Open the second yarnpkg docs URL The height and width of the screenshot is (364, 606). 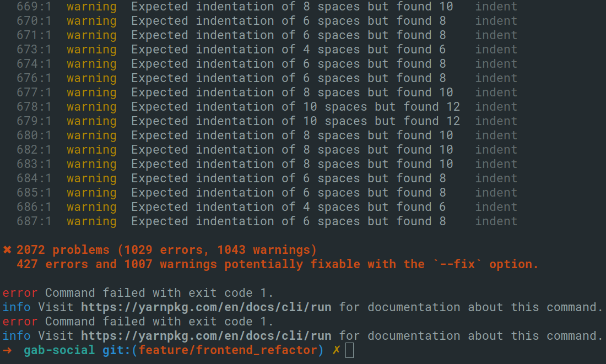(x=206, y=336)
